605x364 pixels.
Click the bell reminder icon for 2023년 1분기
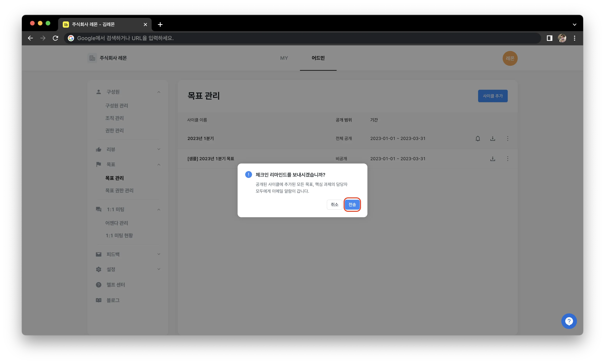tap(478, 139)
